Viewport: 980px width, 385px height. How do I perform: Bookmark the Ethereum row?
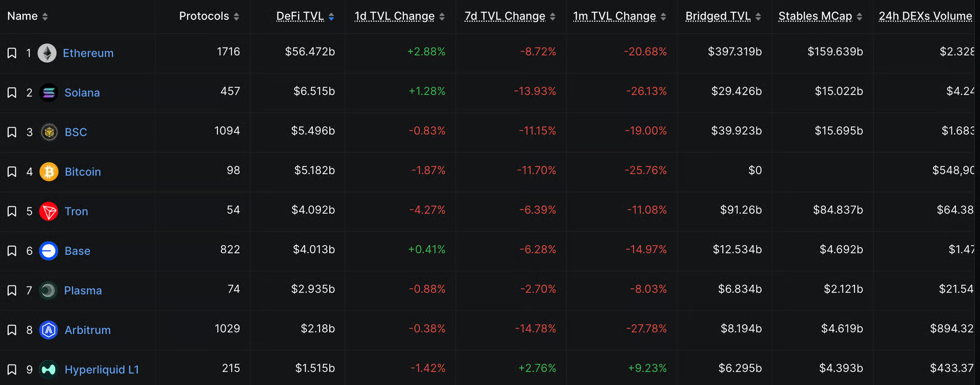click(x=12, y=53)
